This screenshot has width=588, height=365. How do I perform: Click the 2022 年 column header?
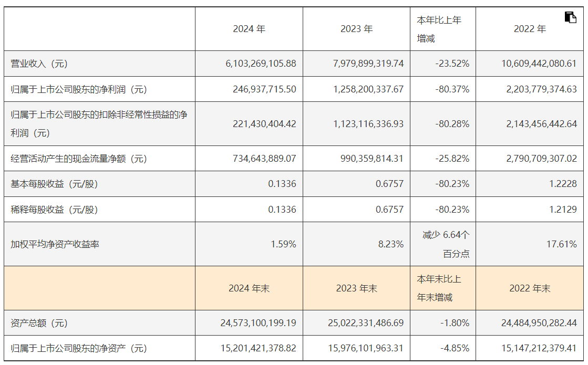(530, 29)
